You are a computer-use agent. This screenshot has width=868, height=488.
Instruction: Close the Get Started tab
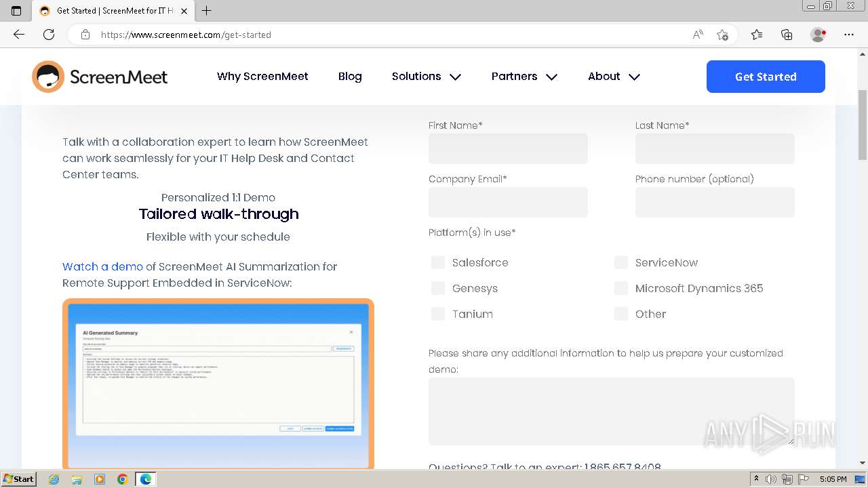tap(184, 11)
